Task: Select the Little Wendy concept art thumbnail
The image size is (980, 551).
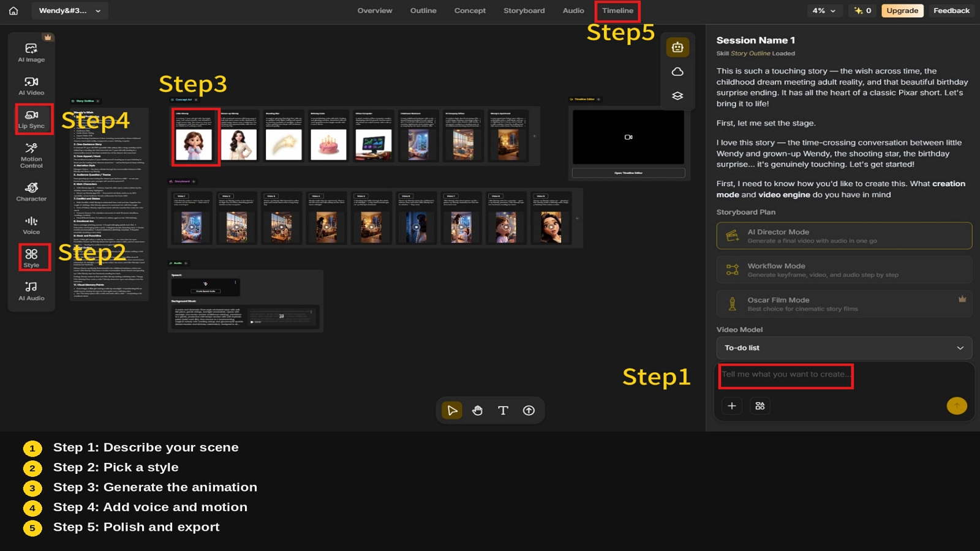Action: [194, 144]
